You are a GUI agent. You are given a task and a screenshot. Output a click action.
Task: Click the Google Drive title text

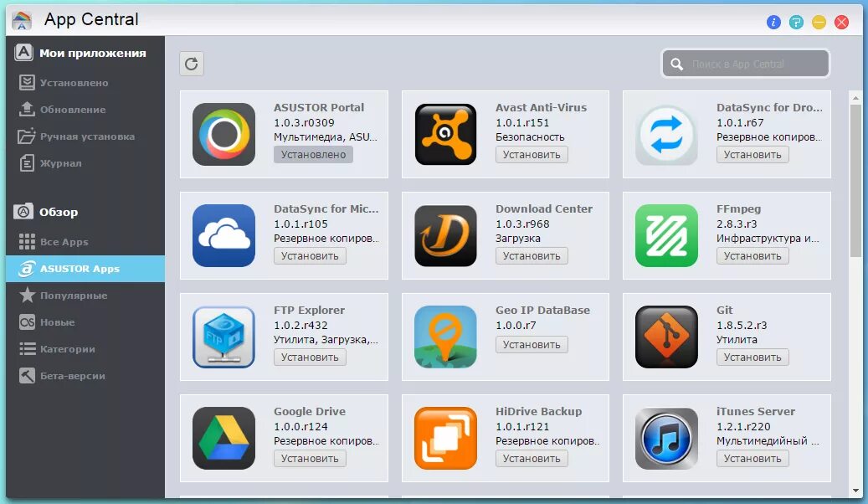(310, 412)
